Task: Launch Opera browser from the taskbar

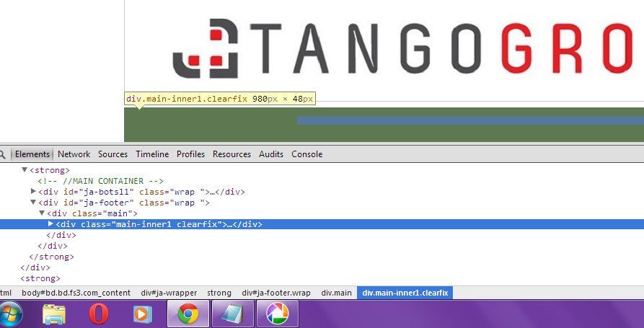Action: [x=99, y=314]
